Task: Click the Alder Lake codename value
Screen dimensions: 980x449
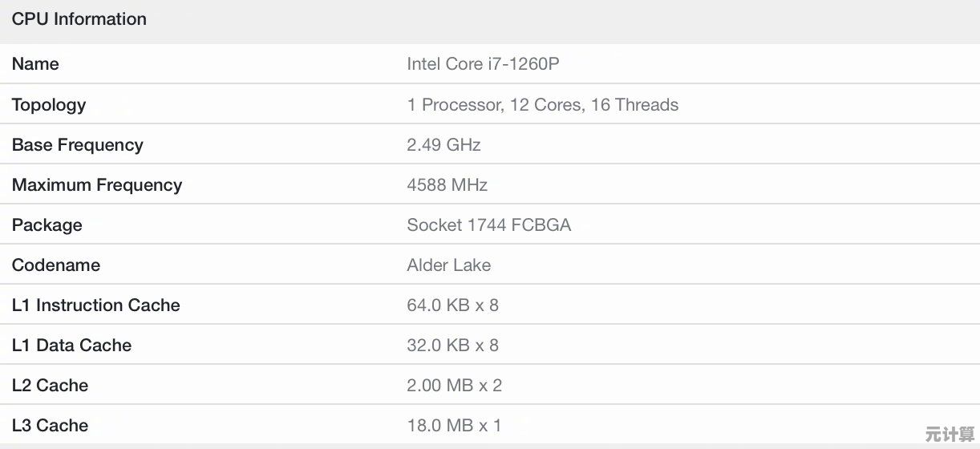Action: tap(449, 265)
